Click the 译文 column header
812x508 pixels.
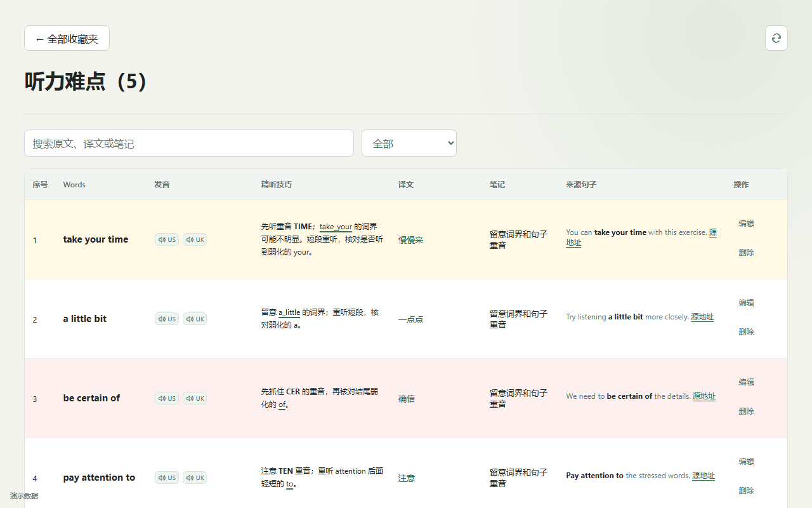click(406, 185)
